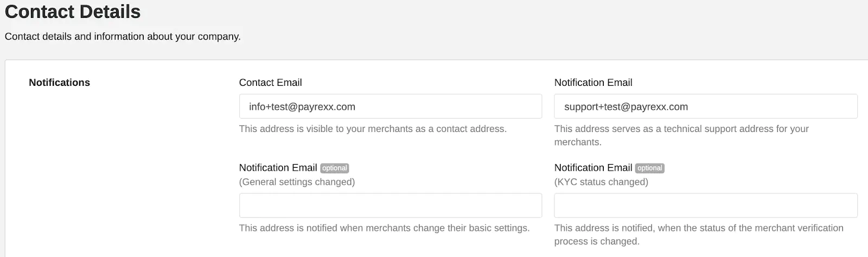Focus the support+test@payrexx.com Notification Email field
The height and width of the screenshot is (257, 868).
coord(705,106)
